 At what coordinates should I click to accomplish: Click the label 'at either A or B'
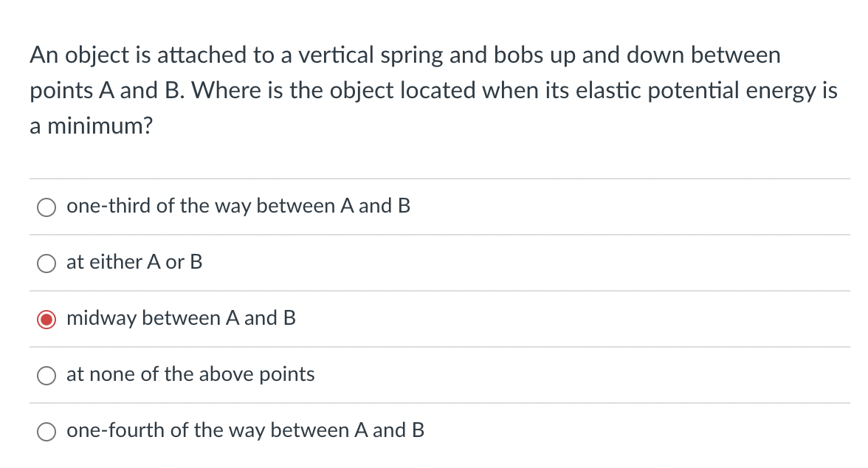(134, 263)
